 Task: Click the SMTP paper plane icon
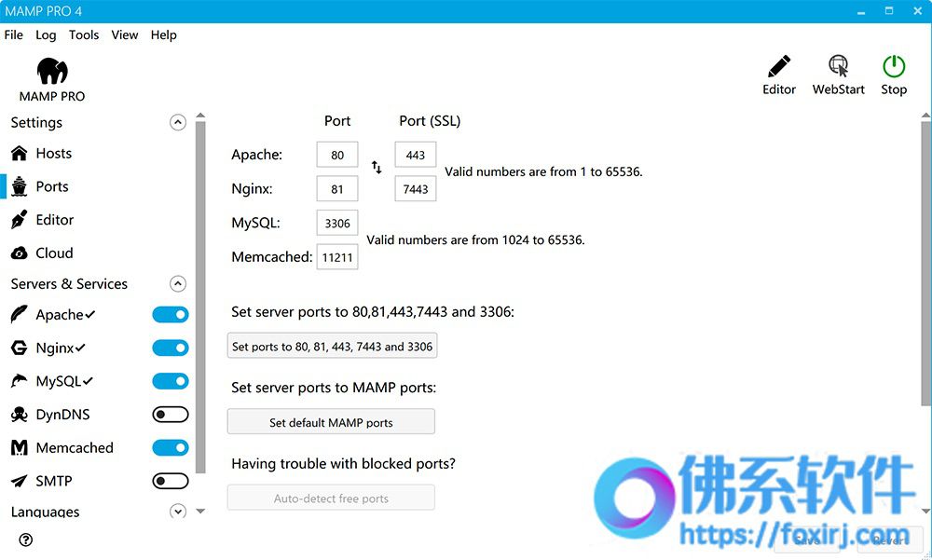(19, 481)
